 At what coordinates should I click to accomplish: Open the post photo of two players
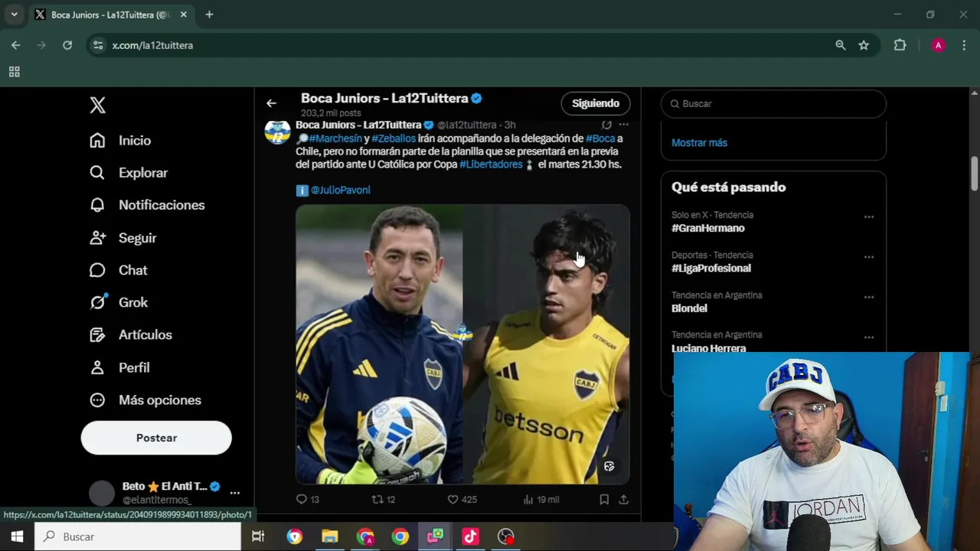coord(462,344)
